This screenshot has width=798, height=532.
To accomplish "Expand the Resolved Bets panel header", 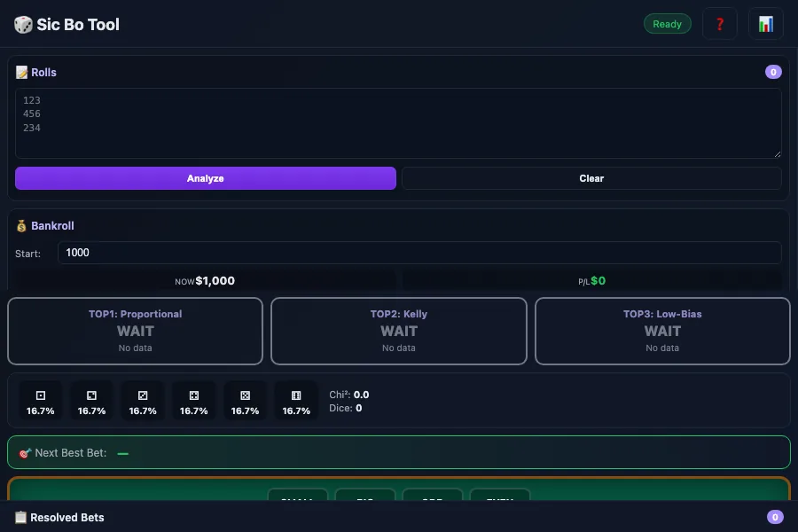I will 398,517.
